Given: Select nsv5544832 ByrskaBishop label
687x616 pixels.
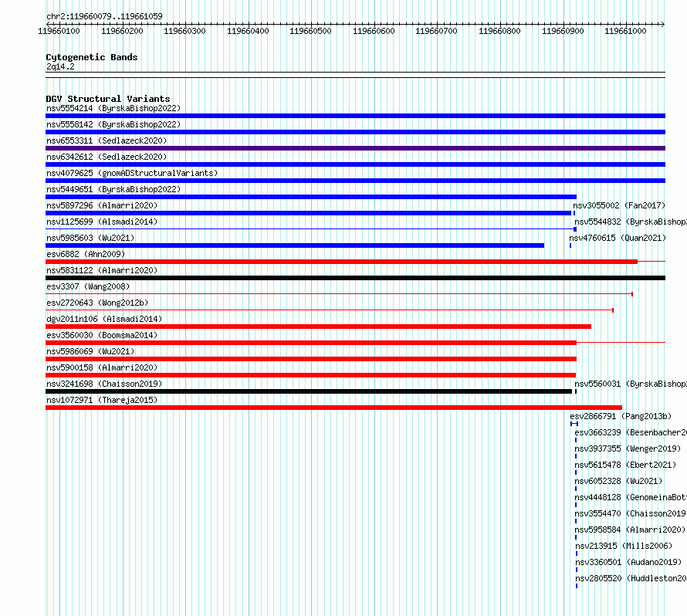Looking at the screenshot, I should click(x=631, y=222).
